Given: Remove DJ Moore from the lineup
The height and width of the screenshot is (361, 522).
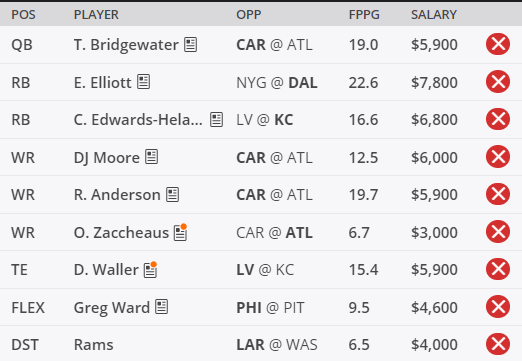Looking at the screenshot, I should pyautogui.click(x=498, y=157).
